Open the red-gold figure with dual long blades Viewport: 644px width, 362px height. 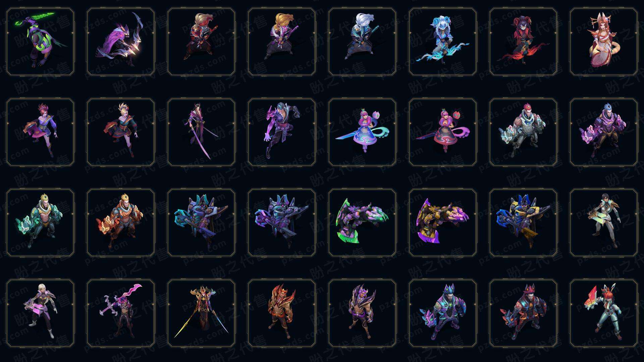coord(201,313)
